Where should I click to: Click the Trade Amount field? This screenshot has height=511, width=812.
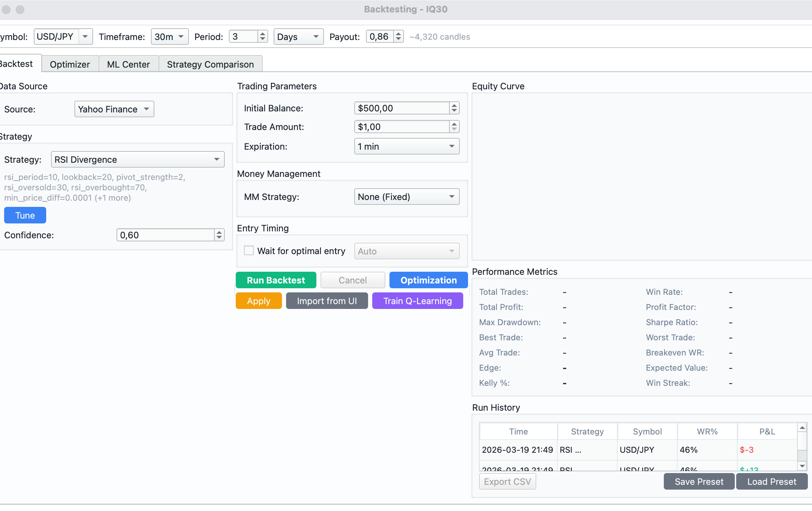402,127
